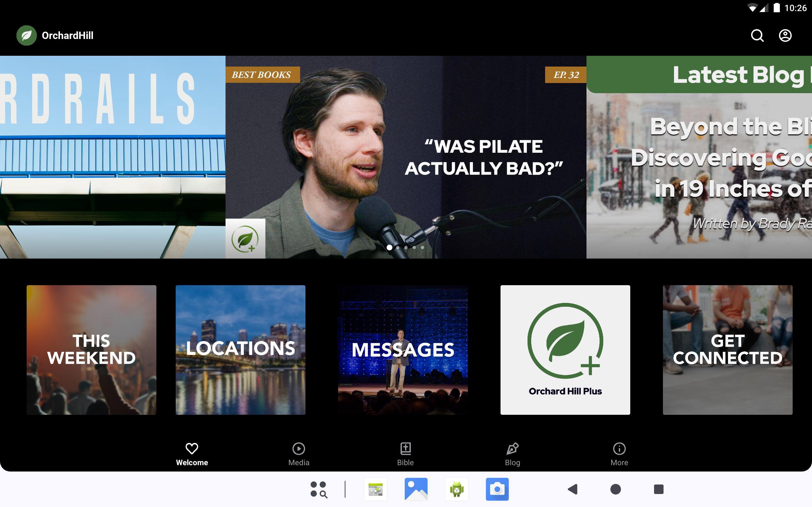Open the Latest Blog carousel banner

698,157
